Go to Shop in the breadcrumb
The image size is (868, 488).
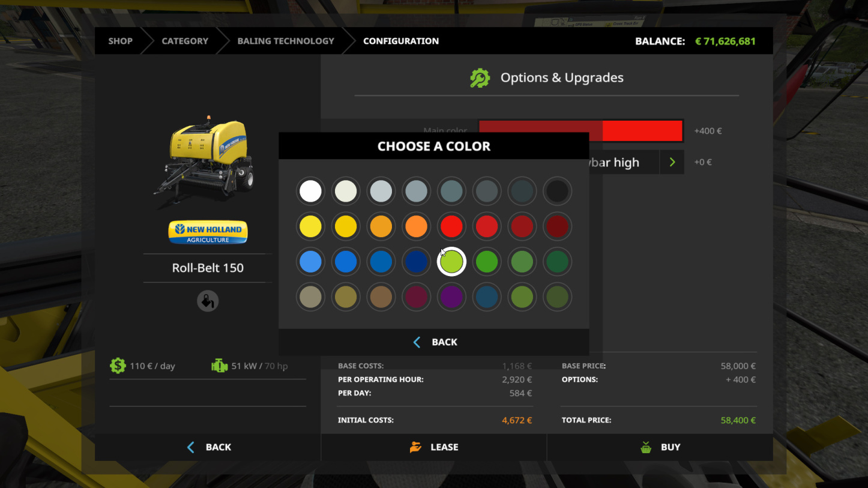120,41
